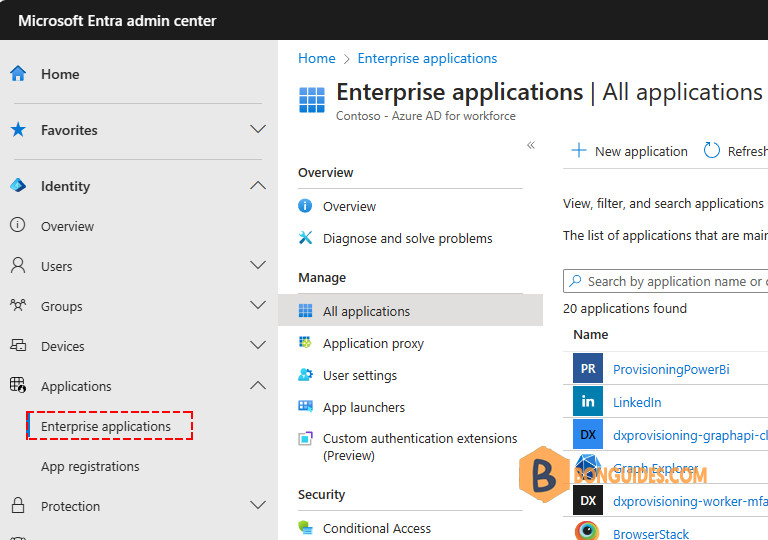The height and width of the screenshot is (540, 768).
Task: Click the DX tile for dxprovisioning-graphapi
Action: pos(588,434)
